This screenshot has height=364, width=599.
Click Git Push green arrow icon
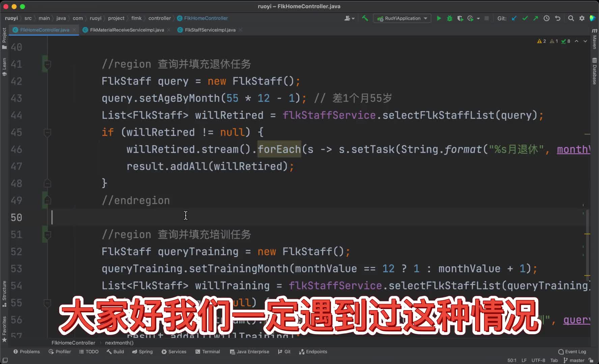(x=536, y=18)
